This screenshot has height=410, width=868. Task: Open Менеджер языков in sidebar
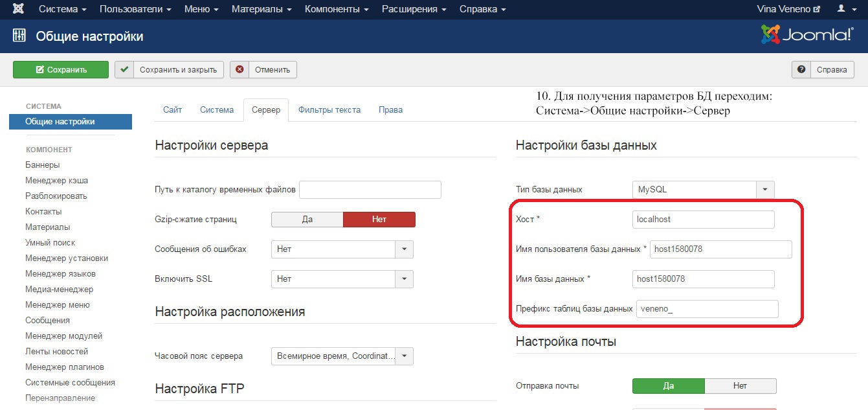pyautogui.click(x=61, y=274)
